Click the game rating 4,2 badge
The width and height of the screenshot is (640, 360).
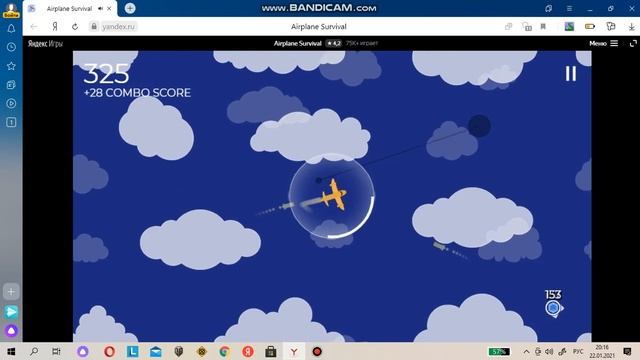tap(333, 43)
